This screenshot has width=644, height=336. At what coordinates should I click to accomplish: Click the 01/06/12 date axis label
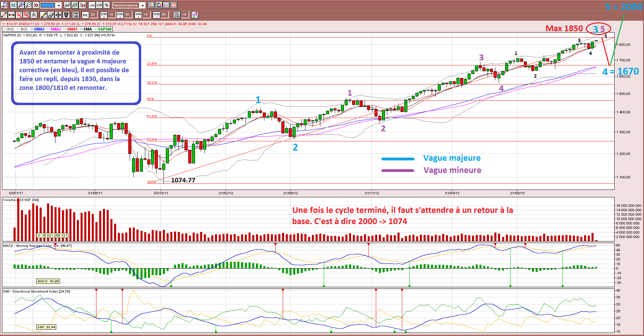[x=291, y=193]
